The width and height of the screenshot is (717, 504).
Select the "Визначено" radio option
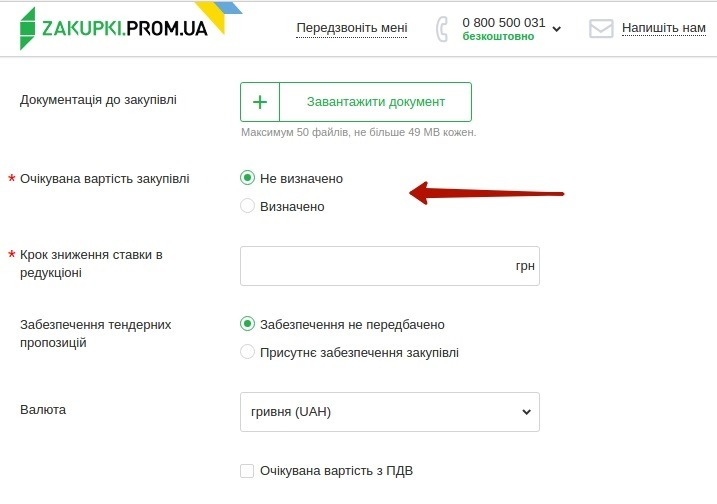coord(248,206)
